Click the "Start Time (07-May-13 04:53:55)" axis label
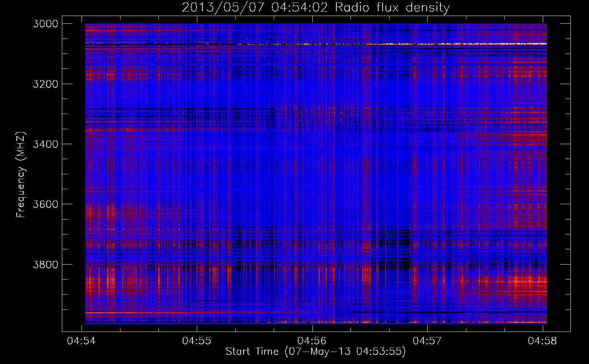This screenshot has height=364, width=589. coord(316,352)
